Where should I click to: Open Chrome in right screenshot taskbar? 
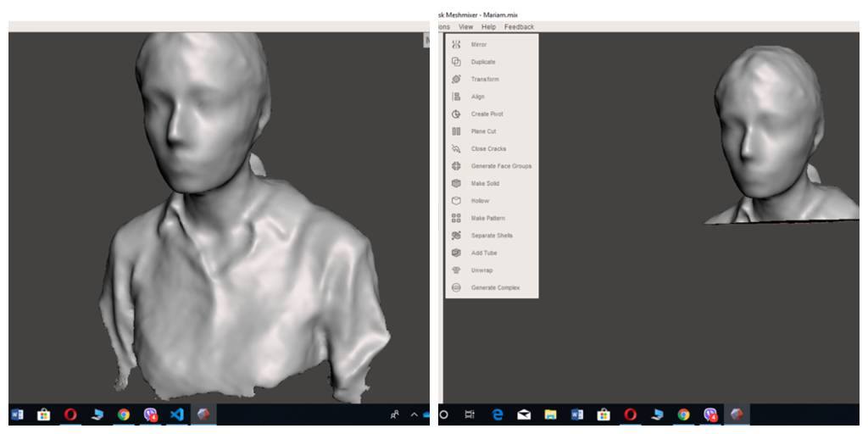click(684, 414)
